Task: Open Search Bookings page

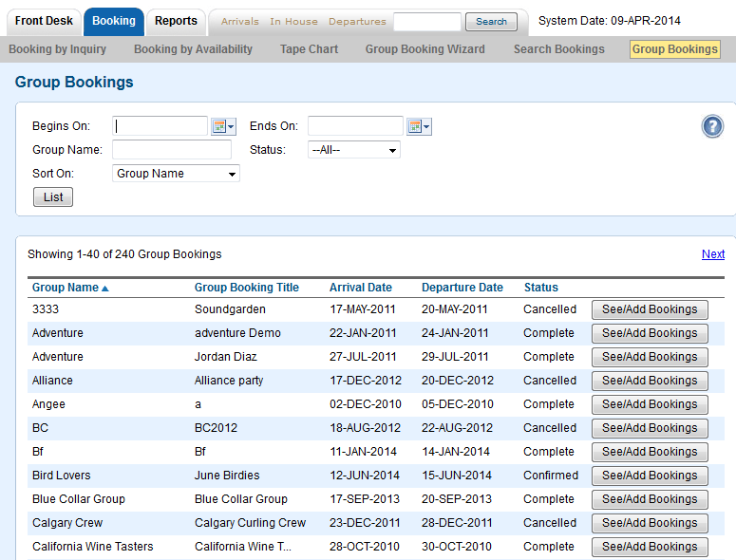Action: coord(559,48)
